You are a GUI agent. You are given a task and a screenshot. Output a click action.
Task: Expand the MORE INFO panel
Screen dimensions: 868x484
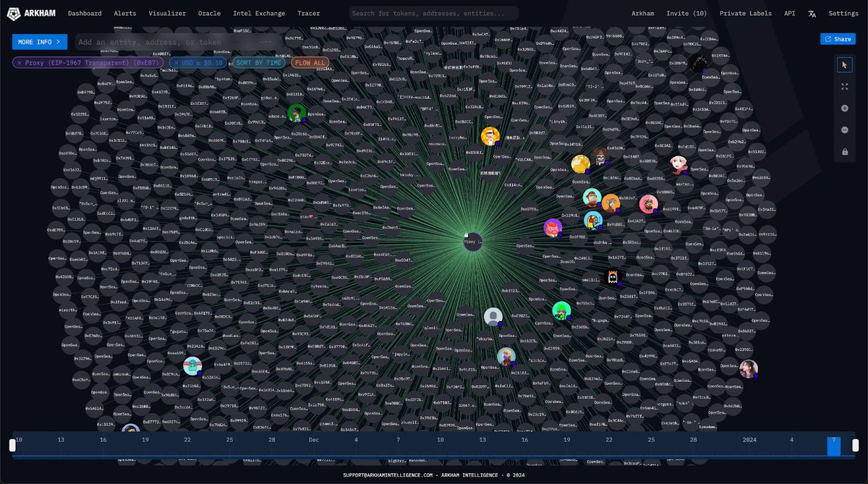40,42
